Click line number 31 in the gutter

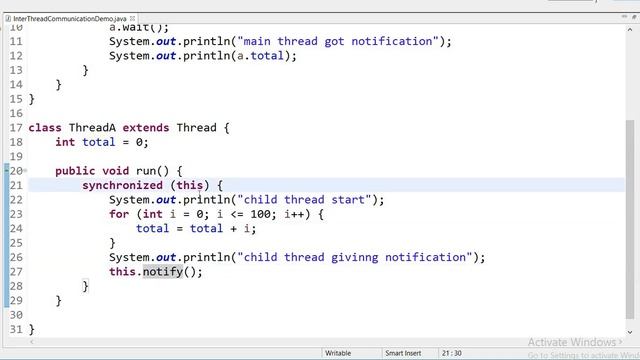16,329
